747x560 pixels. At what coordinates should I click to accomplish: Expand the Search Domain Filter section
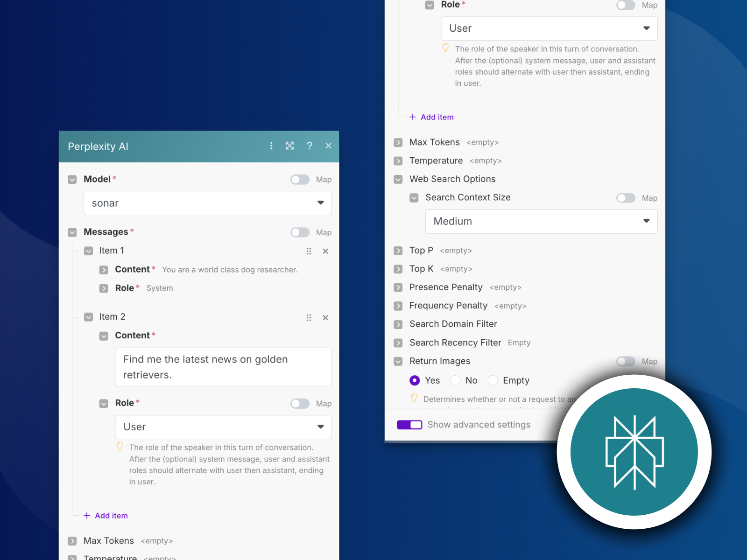(x=398, y=324)
